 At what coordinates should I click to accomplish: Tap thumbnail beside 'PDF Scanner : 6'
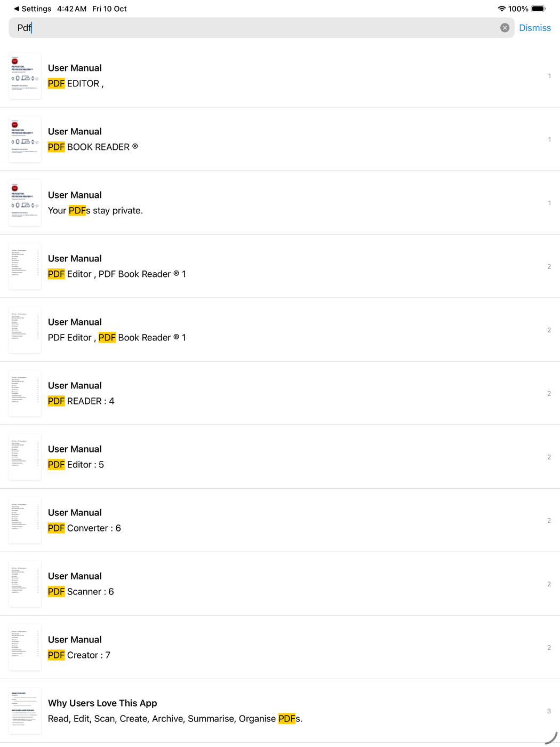[25, 584]
